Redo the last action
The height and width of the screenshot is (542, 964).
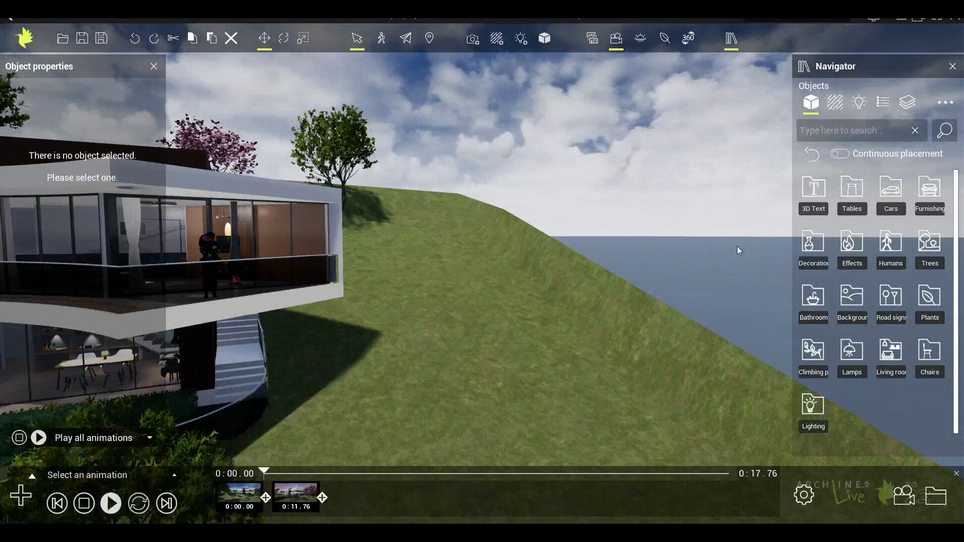tap(154, 38)
